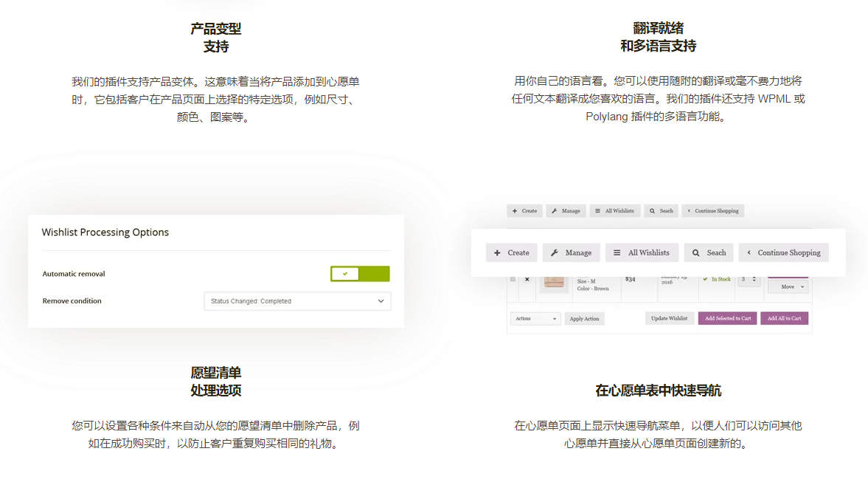Click the small Continue Shopping button in the upper toolbar
The width and height of the screenshot is (868, 485).
[x=713, y=210]
